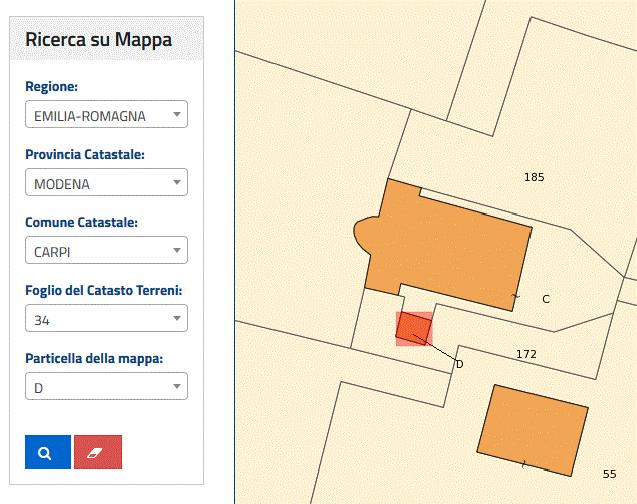The height and width of the screenshot is (504, 637).
Task: Click the Particella della mappa label
Action: point(94,358)
